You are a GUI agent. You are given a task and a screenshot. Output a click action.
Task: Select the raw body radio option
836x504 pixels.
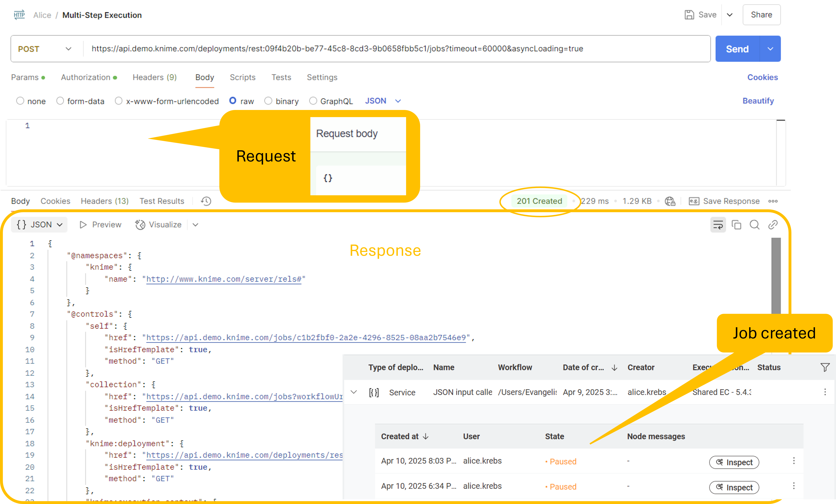233,100
